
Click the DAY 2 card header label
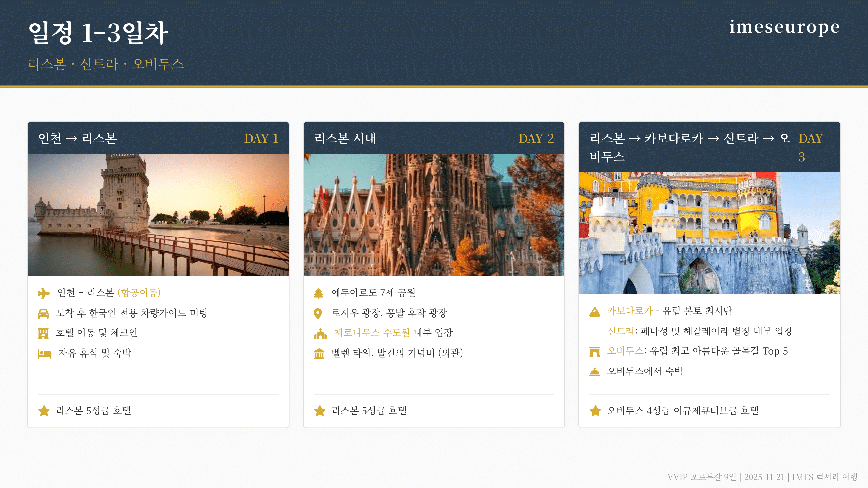[x=536, y=138]
